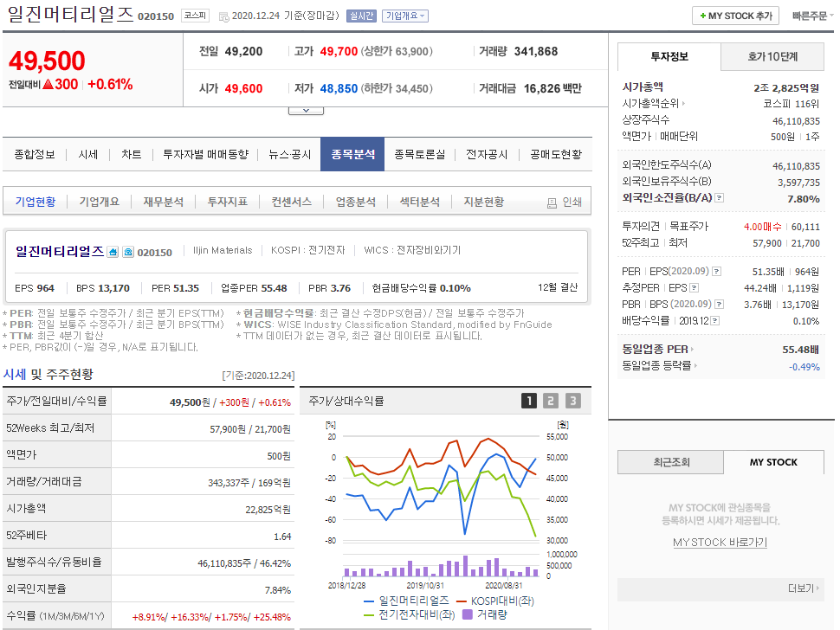
Task: Click the 업종PER 55.48 text
Action: click(x=254, y=288)
